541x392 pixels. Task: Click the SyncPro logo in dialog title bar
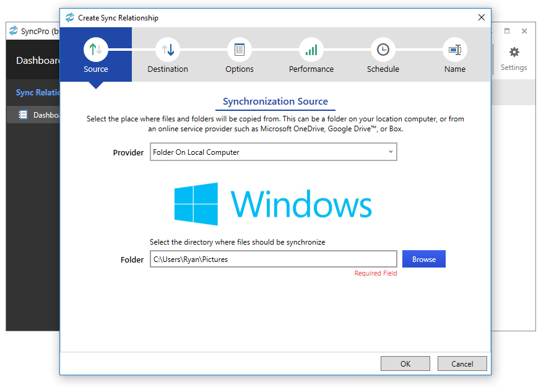coord(69,18)
